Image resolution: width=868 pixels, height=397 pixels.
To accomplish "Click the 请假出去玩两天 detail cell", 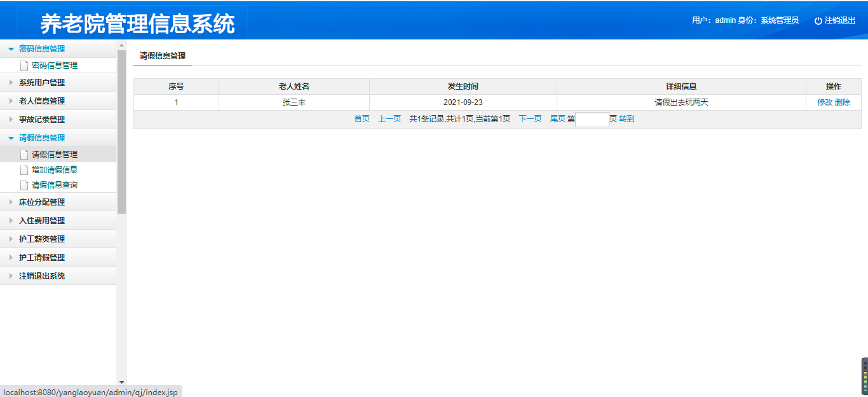I will pos(681,102).
